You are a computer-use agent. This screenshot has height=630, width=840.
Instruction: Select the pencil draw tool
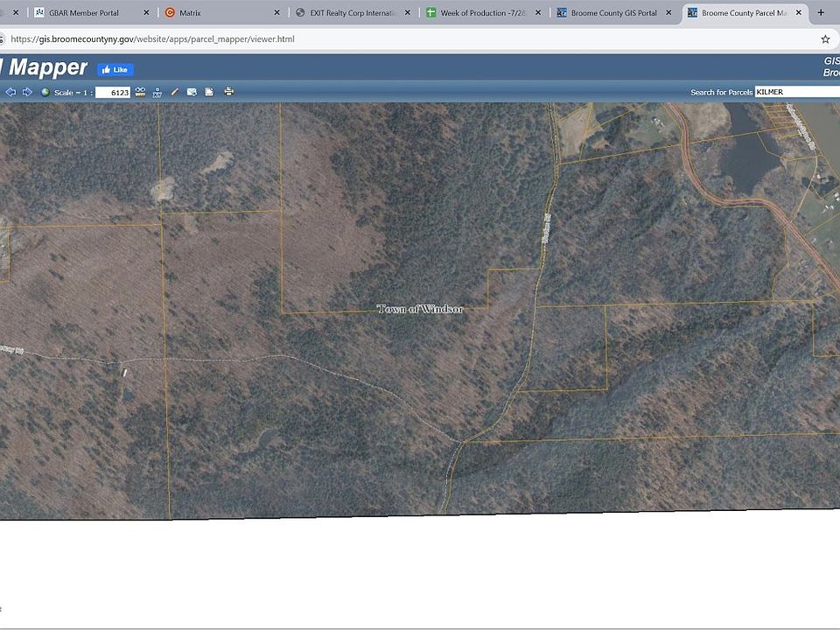click(175, 92)
